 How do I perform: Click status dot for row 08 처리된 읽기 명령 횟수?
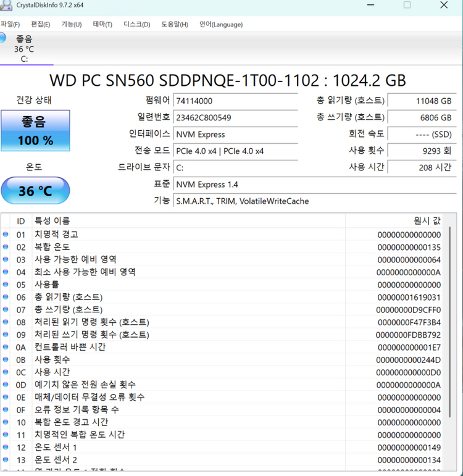[x=6, y=322]
